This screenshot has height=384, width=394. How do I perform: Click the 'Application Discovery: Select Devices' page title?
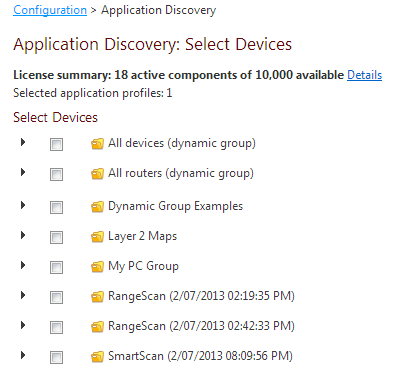153,45
